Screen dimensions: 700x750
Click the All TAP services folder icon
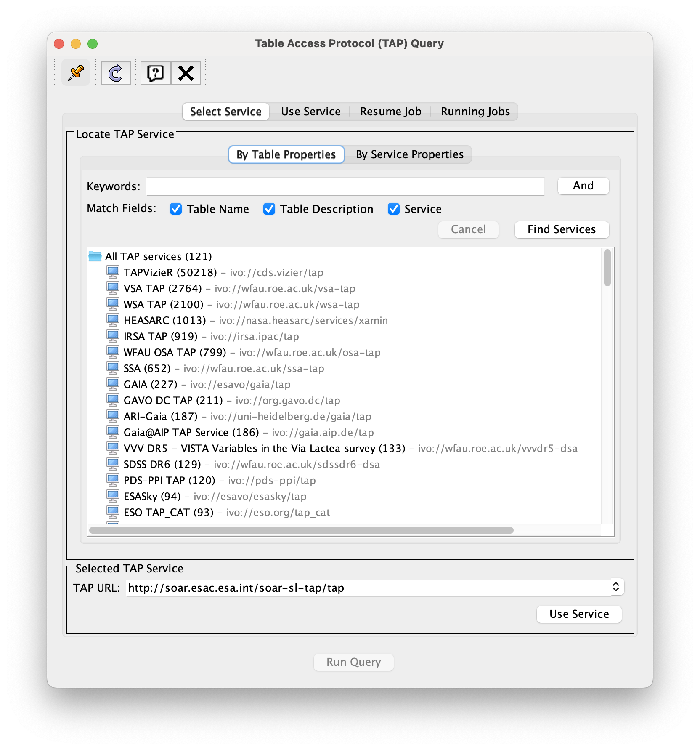[x=95, y=256]
